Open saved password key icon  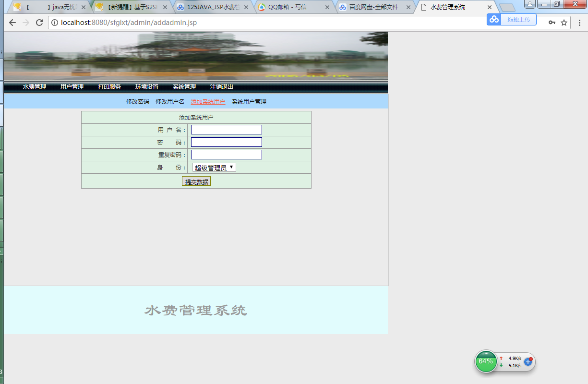tap(552, 23)
